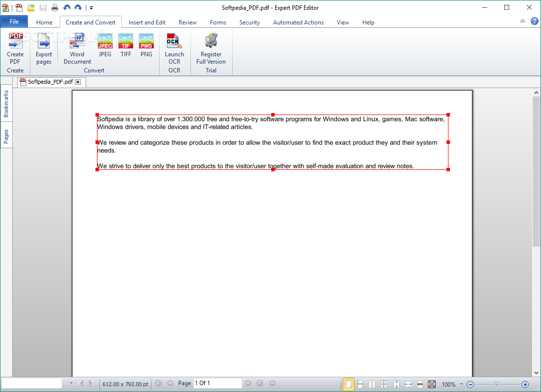Click the zoom out minus button
541x392 pixels.
click(x=470, y=384)
